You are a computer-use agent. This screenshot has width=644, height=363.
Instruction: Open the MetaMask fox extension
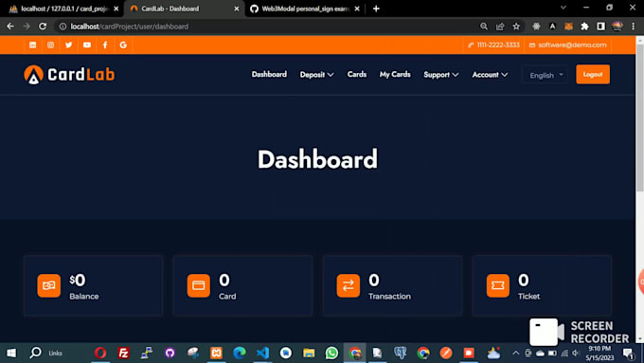click(568, 27)
